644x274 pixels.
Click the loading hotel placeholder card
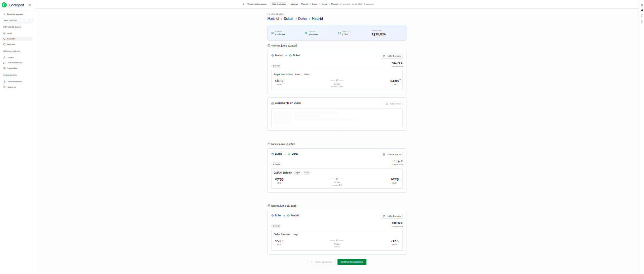click(x=337, y=118)
